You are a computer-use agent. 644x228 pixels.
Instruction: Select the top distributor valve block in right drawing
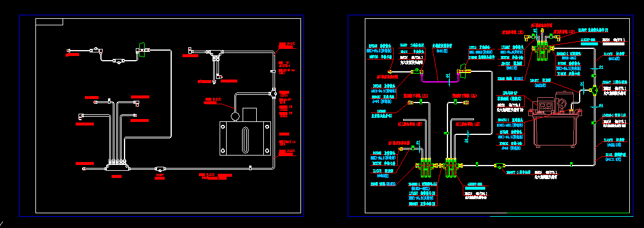[x=542, y=48]
